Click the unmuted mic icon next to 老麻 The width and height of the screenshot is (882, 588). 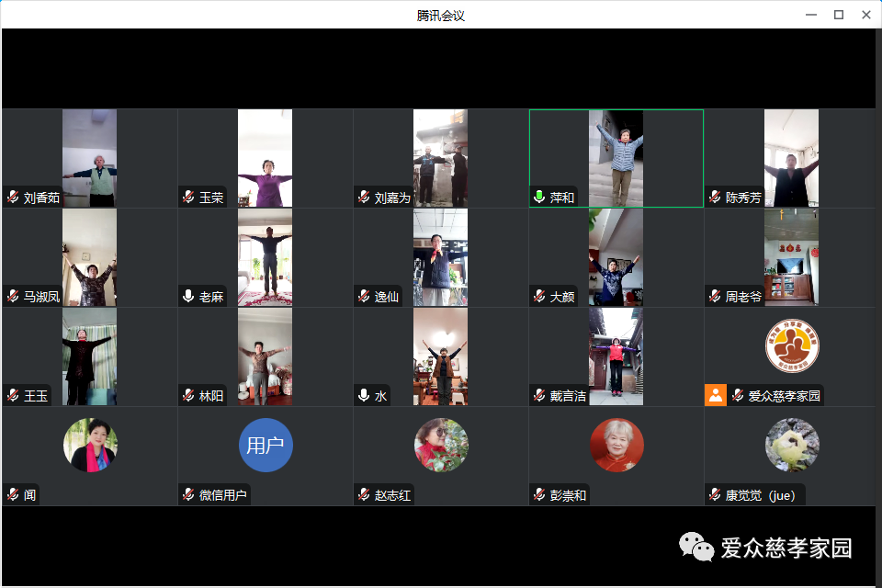pos(188,297)
